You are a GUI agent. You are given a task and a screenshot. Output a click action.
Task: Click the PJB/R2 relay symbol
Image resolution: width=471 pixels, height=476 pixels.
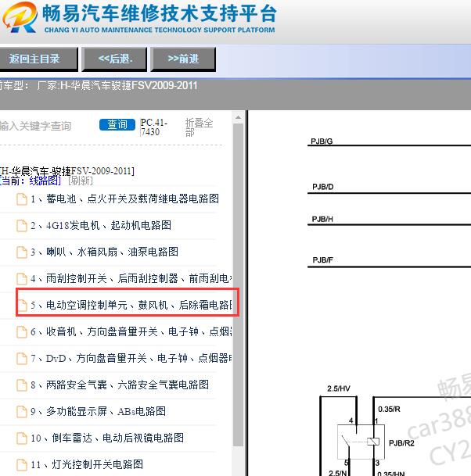pos(361,442)
